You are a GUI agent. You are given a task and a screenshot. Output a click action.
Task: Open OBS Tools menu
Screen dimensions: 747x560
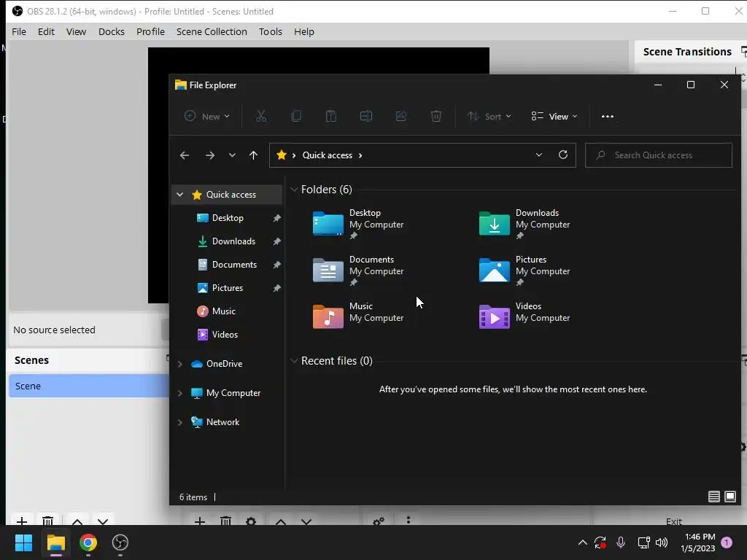(x=271, y=31)
